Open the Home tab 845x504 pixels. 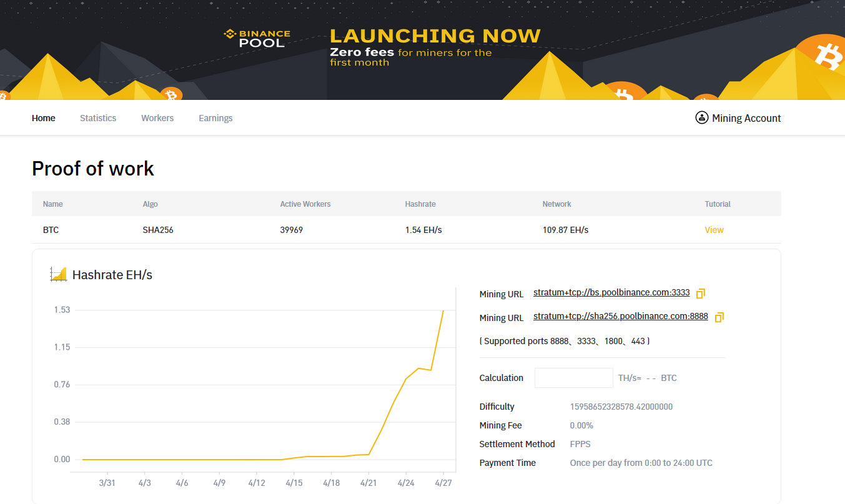pos(44,118)
